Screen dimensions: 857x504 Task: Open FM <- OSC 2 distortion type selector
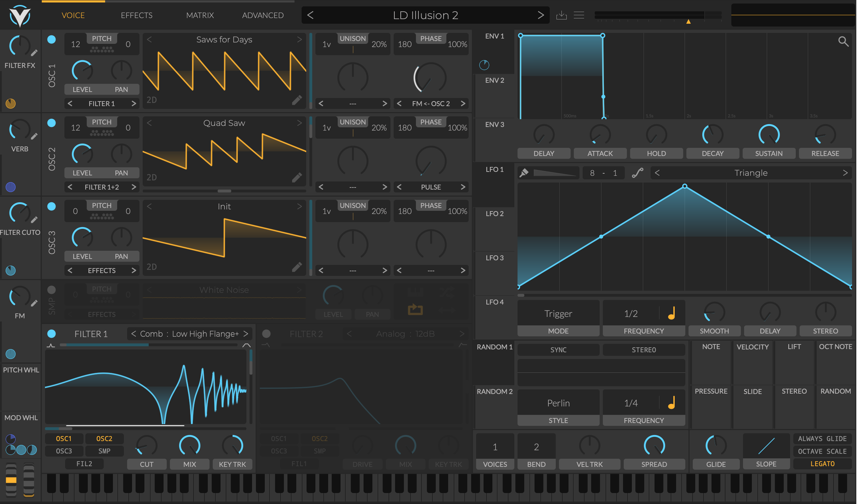click(x=431, y=104)
